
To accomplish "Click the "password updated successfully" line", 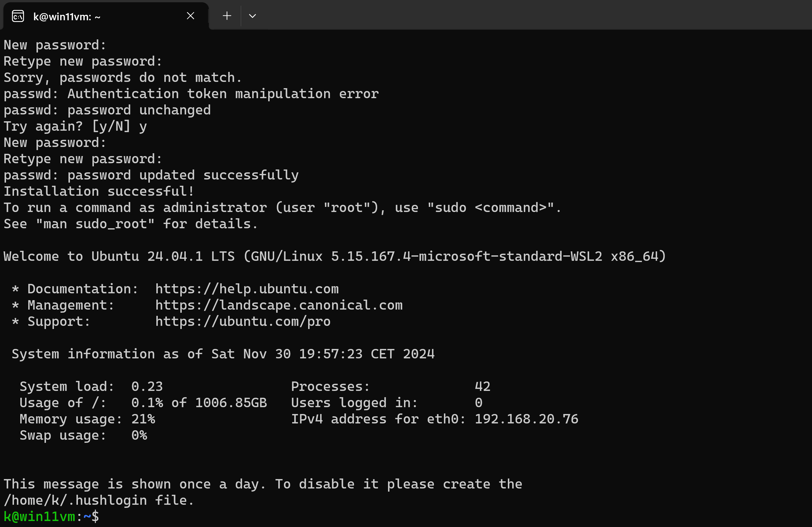I will [x=183, y=175].
